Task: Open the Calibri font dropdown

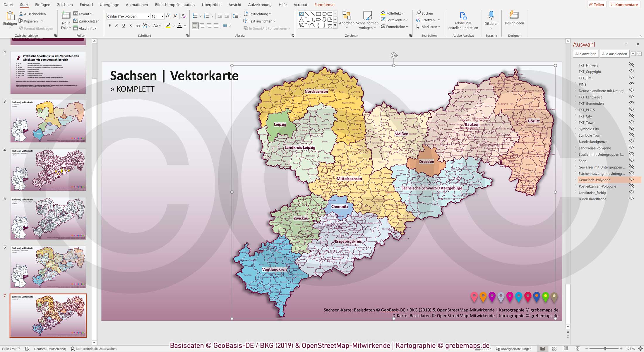Action: [149, 16]
